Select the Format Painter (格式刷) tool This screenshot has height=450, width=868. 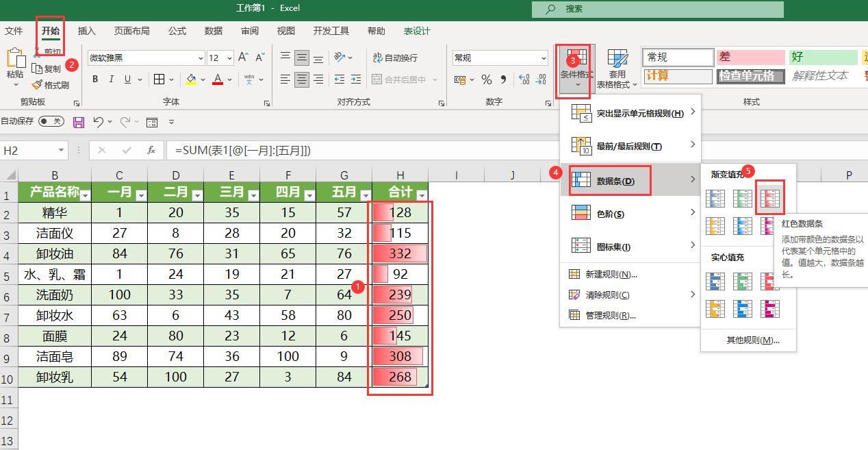(x=51, y=86)
